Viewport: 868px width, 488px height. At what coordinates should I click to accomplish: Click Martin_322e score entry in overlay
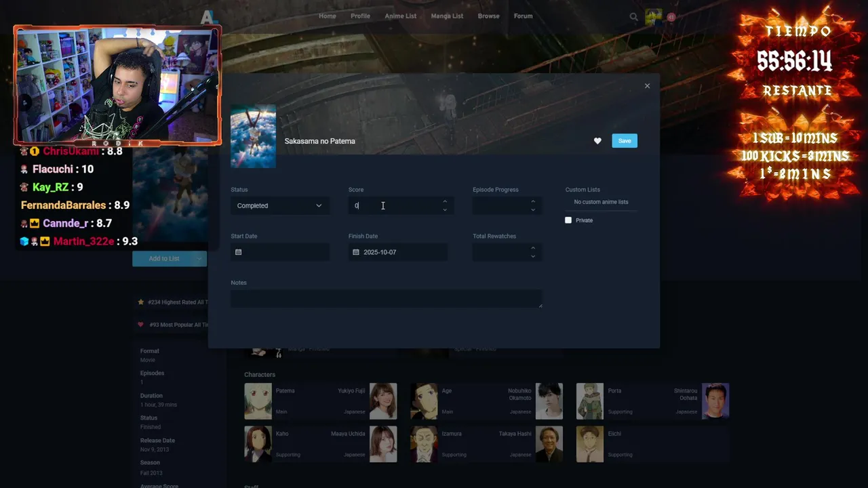[x=79, y=241]
